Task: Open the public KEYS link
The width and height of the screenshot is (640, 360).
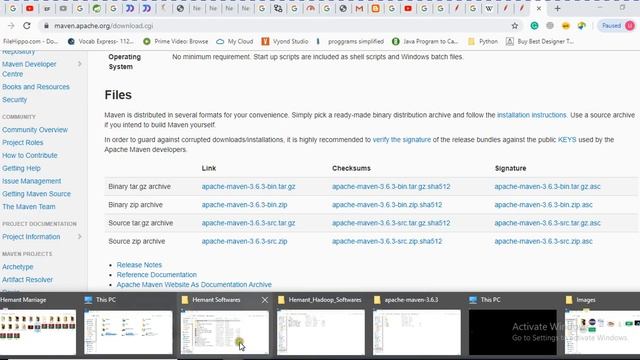Action: click(567, 140)
